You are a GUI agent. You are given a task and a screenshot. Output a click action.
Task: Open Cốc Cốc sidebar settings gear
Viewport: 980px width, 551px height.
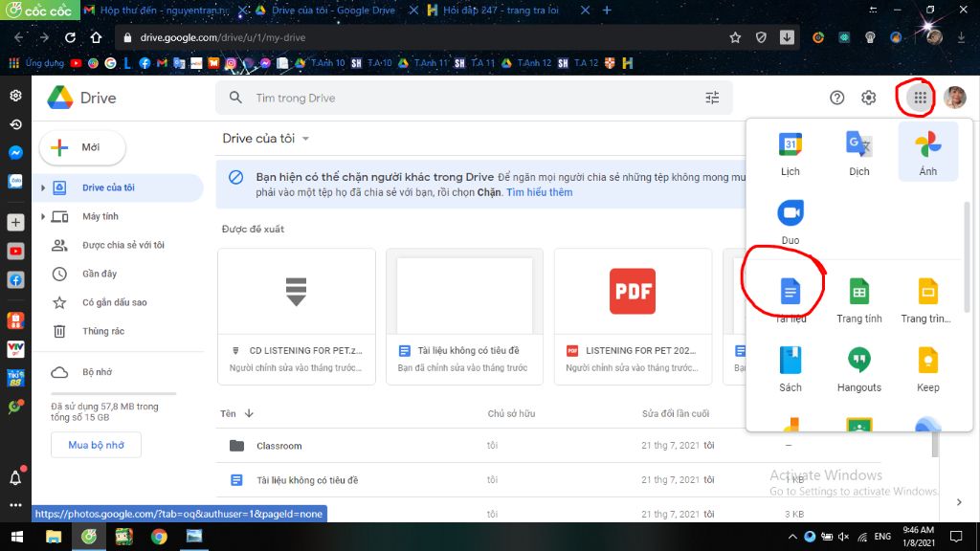tap(15, 96)
